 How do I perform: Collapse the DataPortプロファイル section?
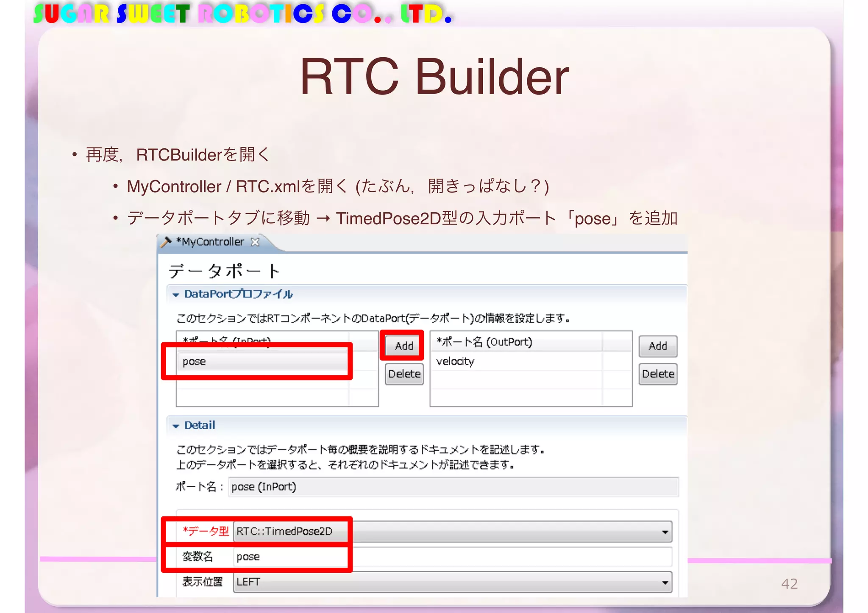175,294
